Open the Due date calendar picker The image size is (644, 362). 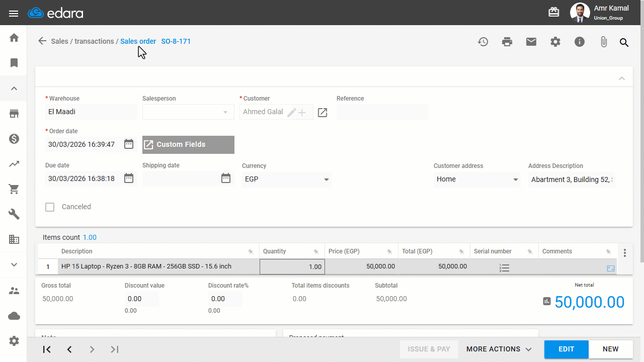129,178
